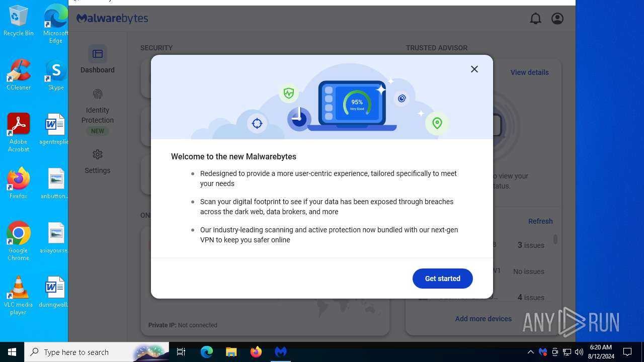Image resolution: width=644 pixels, height=362 pixels.
Task: Click the Refresh link in devices panel
Action: (540, 221)
